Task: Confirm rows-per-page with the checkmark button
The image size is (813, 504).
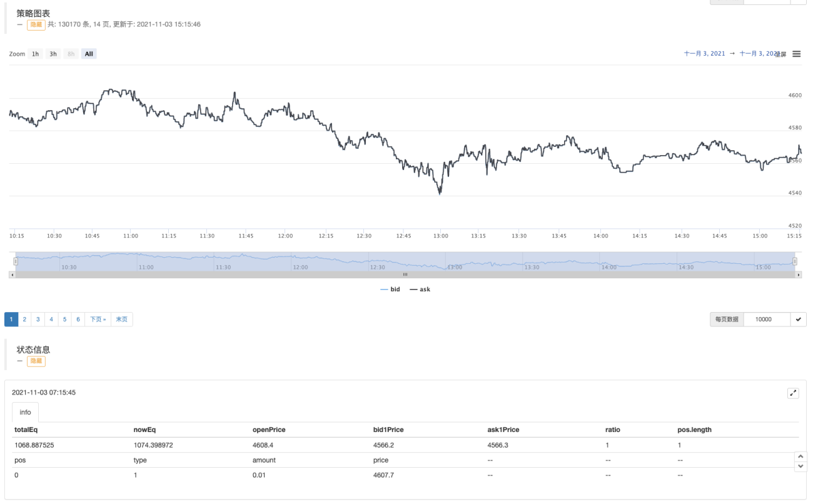Action: pos(799,320)
